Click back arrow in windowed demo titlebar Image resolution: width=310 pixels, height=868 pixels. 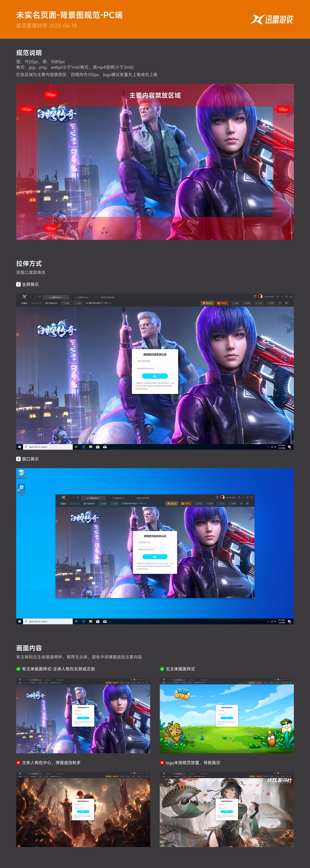pyautogui.click(x=69, y=497)
